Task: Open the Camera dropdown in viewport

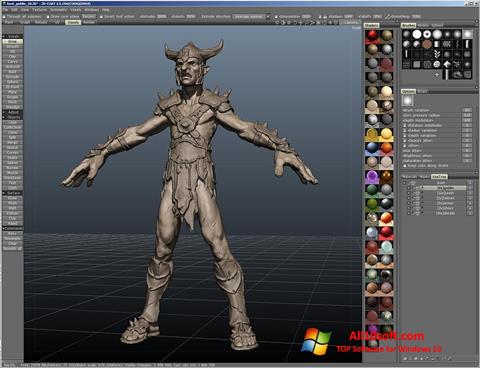Action: coord(351,22)
